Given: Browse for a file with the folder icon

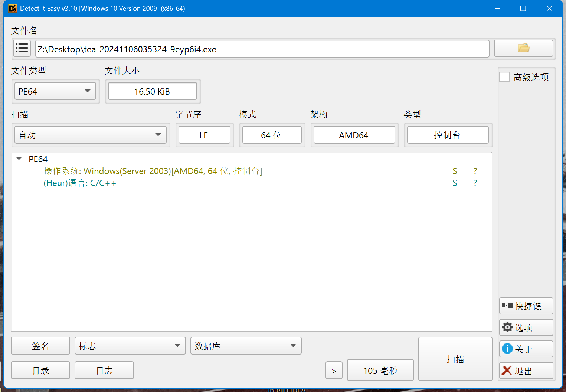Looking at the screenshot, I should coord(523,48).
